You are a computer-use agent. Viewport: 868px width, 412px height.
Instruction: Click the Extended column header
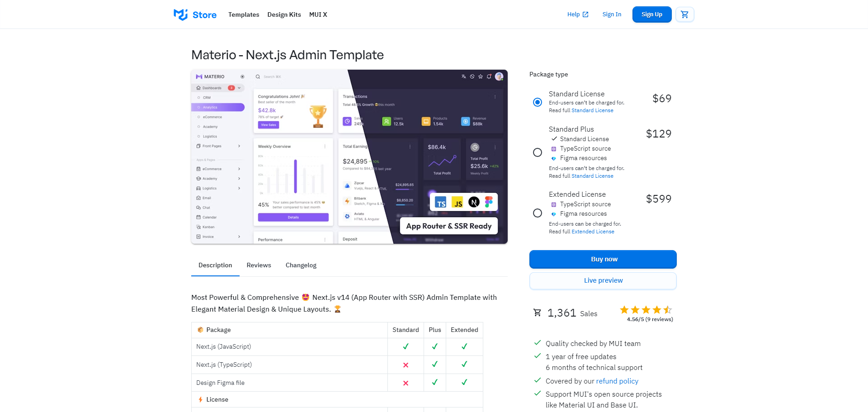(464, 330)
